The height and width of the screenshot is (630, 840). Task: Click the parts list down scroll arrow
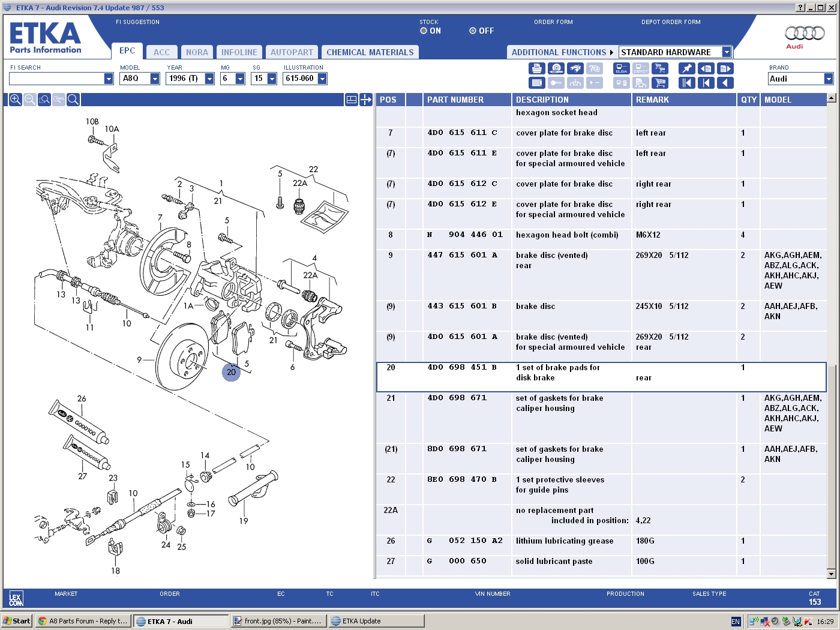(831, 574)
